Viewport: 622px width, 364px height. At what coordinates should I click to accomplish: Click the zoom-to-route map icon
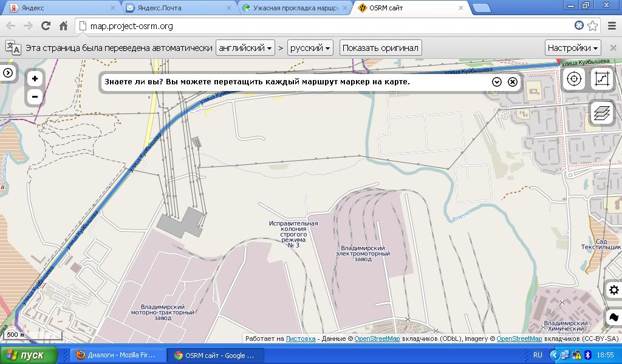[601, 79]
